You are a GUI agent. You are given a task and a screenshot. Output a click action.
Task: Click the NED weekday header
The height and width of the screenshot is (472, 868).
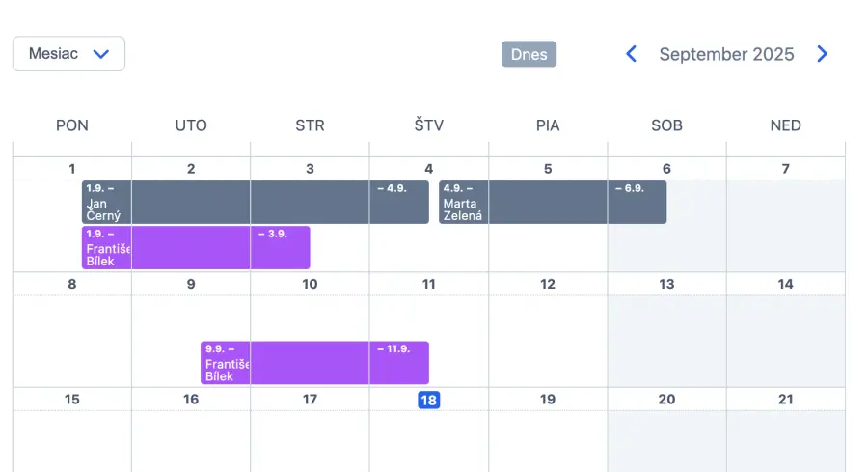point(785,125)
